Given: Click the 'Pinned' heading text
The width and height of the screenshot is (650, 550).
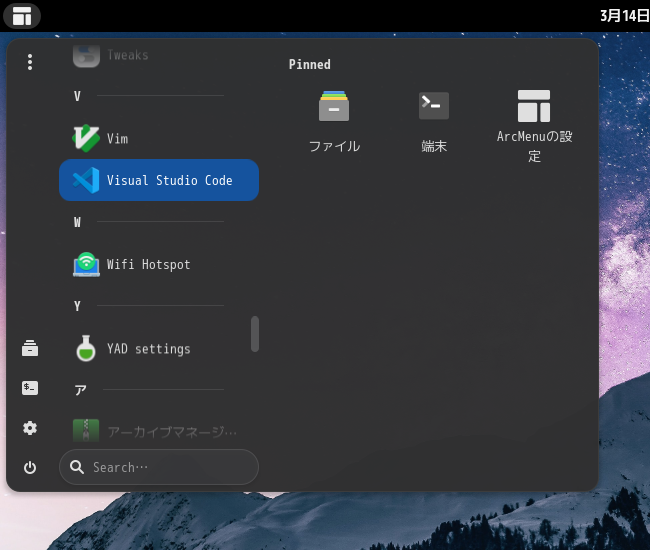Looking at the screenshot, I should point(310,64).
